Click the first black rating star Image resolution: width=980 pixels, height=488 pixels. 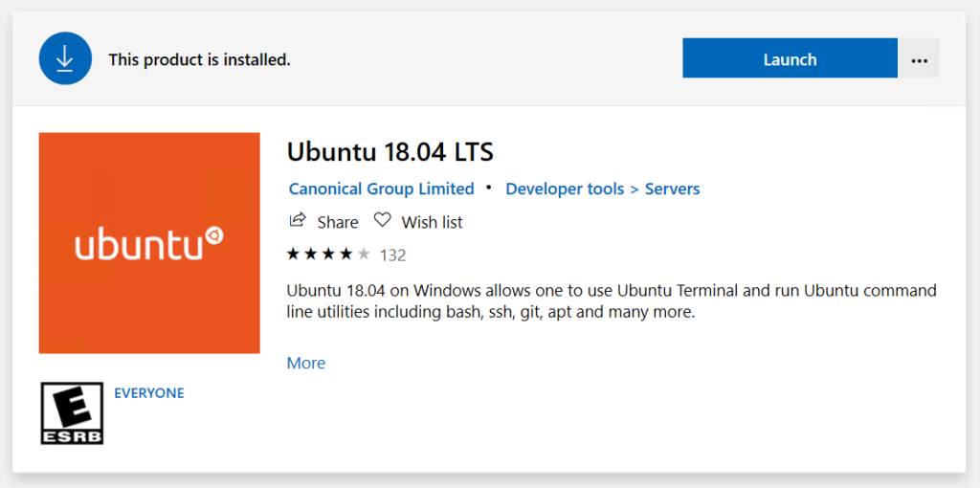[x=293, y=254]
